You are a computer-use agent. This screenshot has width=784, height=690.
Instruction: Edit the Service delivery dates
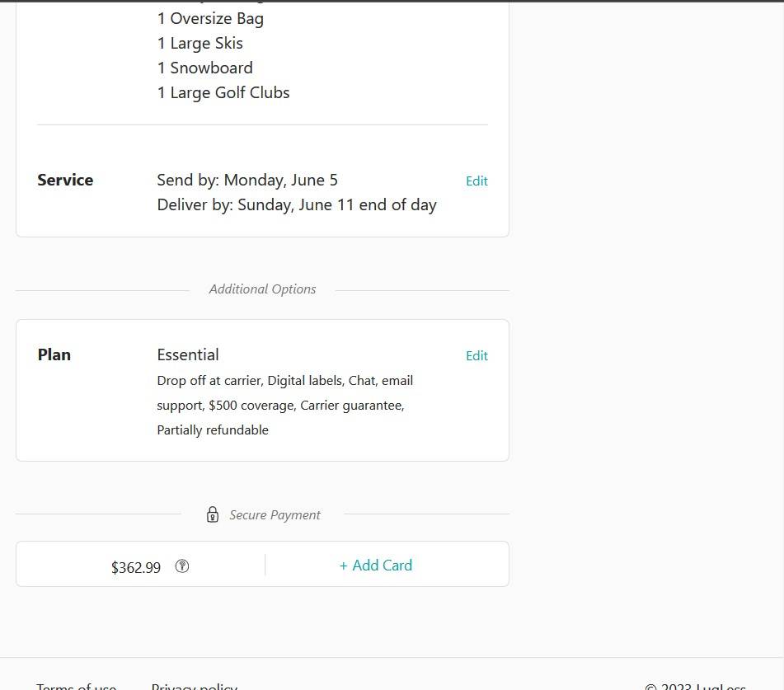[477, 181]
